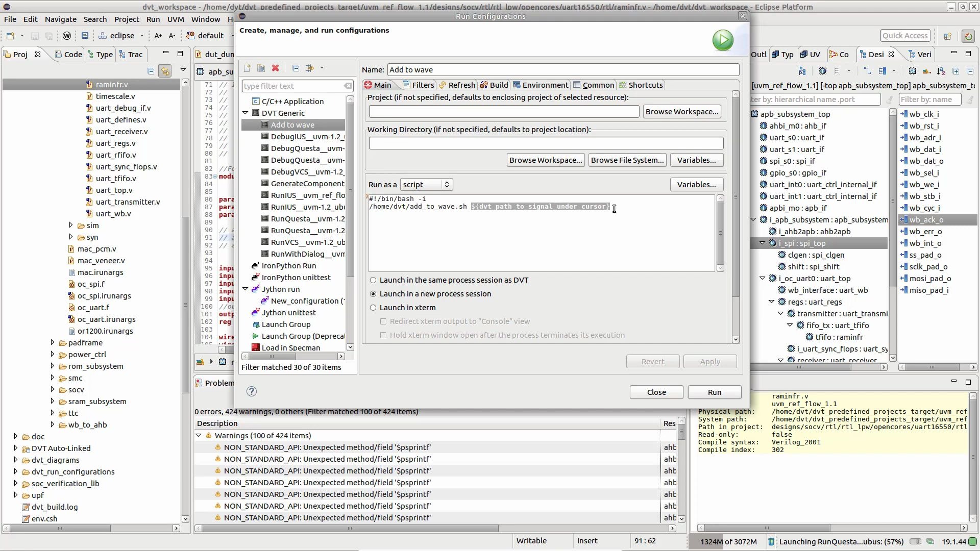Screen dimensions: 980x551
Task: Select the Launch in xterm option
Action: point(373,308)
